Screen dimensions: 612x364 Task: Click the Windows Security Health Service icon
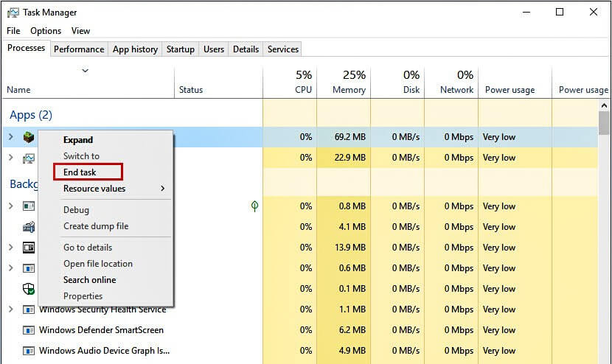tap(29, 309)
